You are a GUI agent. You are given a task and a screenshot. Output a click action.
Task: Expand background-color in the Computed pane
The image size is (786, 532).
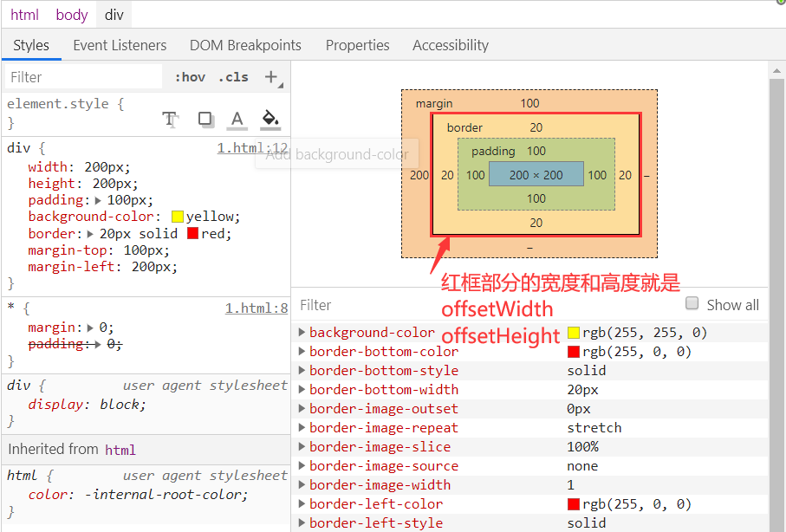(302, 332)
